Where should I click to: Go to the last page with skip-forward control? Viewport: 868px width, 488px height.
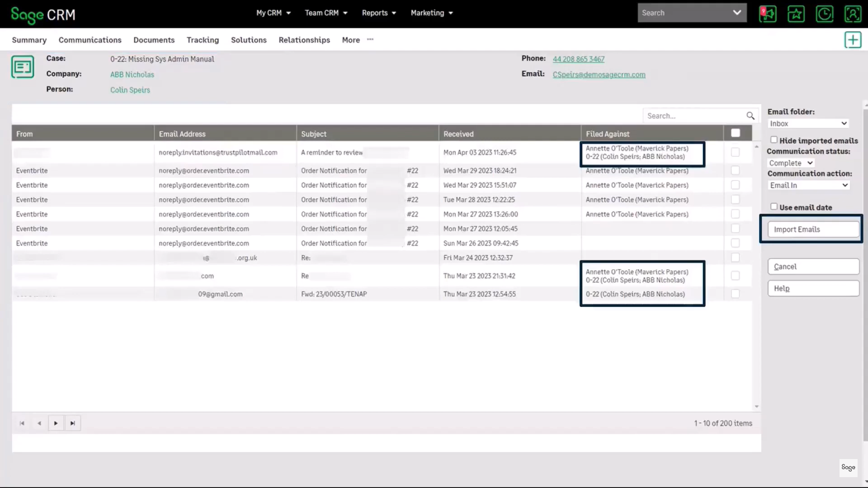[73, 423]
